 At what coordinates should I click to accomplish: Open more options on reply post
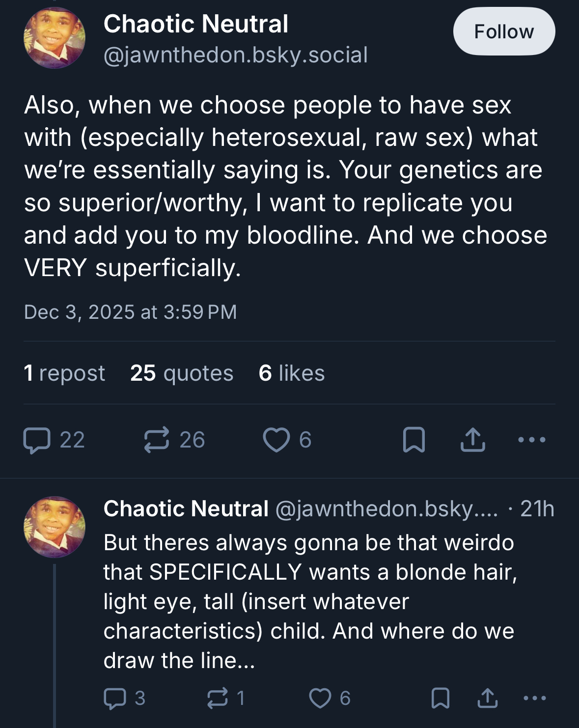[x=535, y=698]
